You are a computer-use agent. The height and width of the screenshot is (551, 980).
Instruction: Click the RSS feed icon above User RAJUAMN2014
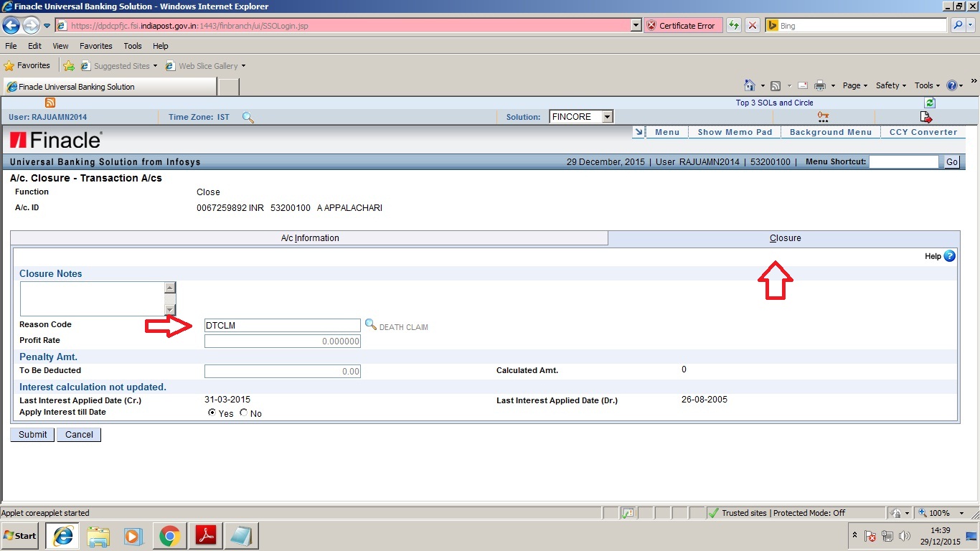point(49,103)
